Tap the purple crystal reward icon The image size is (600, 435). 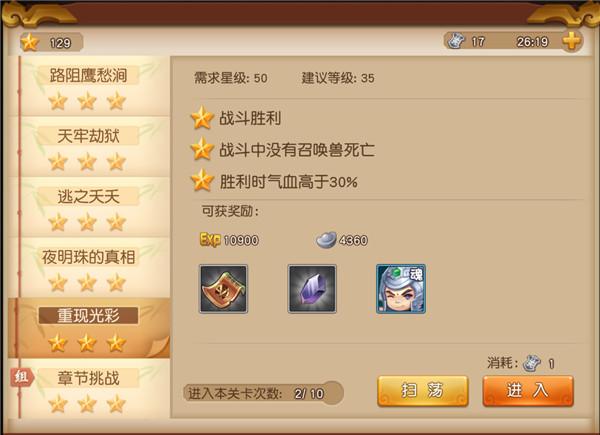tap(312, 289)
